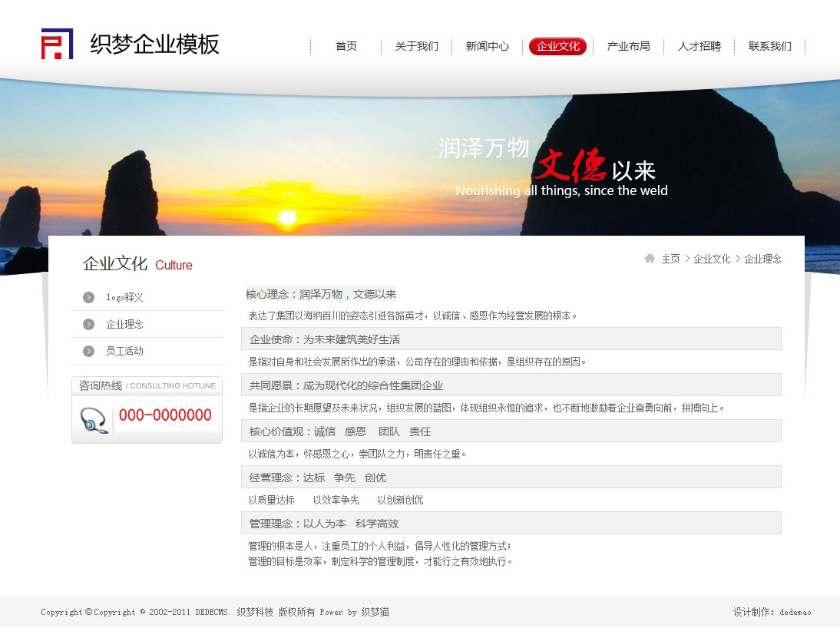
Task: Select the highlighted 企业文化 nav tab
Action: click(x=558, y=46)
